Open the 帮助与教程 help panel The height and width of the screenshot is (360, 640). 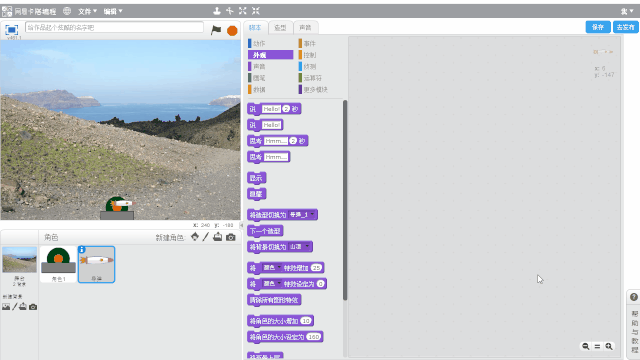coord(634,331)
